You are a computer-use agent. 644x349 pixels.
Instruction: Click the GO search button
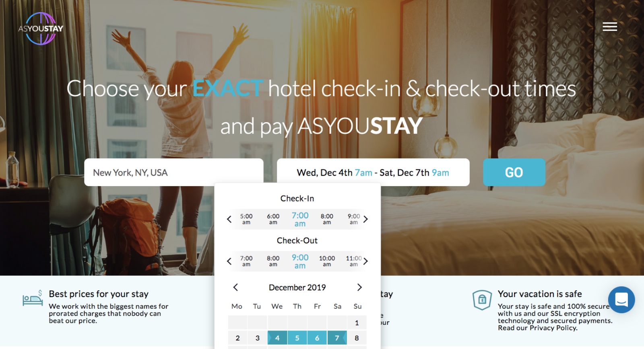point(514,172)
